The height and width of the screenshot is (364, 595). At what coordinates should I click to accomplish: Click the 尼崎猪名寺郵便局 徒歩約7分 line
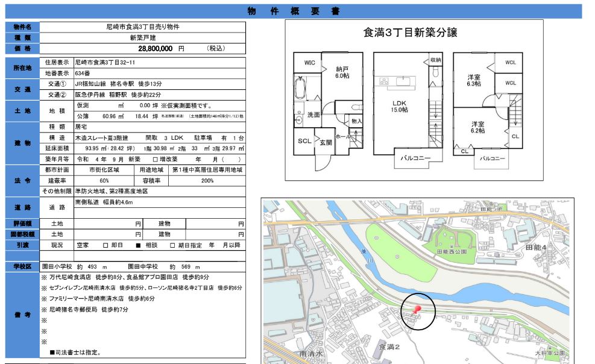[x=85, y=309]
